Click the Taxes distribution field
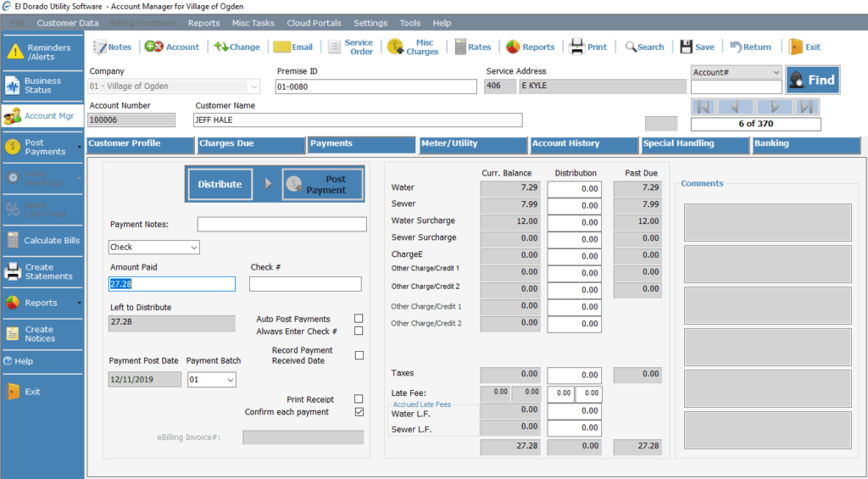 tap(574, 376)
